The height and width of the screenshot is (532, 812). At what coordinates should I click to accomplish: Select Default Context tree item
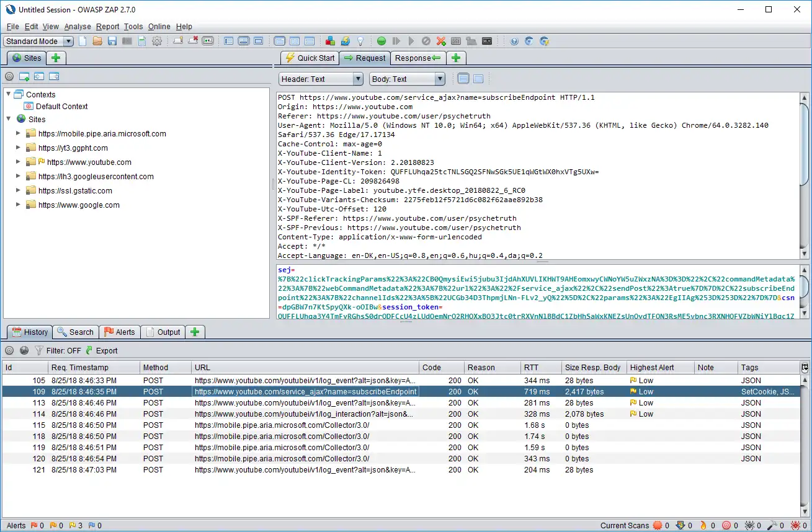tap(62, 106)
